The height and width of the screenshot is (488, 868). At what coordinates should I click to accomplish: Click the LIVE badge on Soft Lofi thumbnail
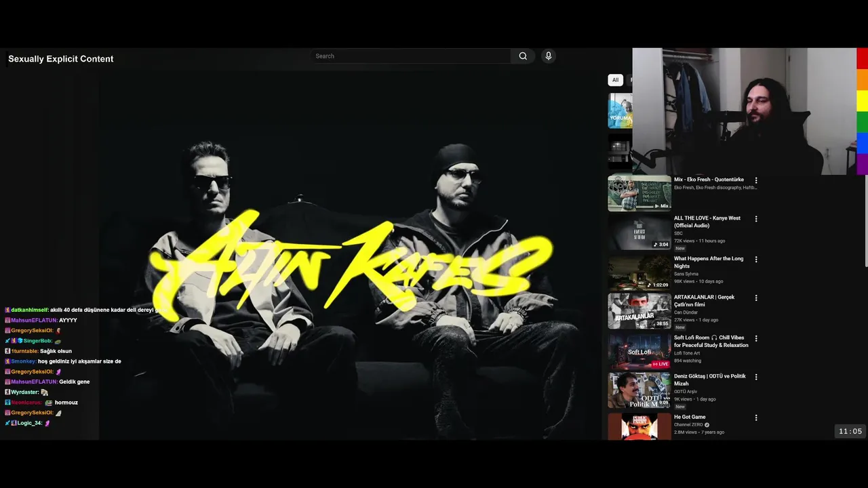pos(660,364)
